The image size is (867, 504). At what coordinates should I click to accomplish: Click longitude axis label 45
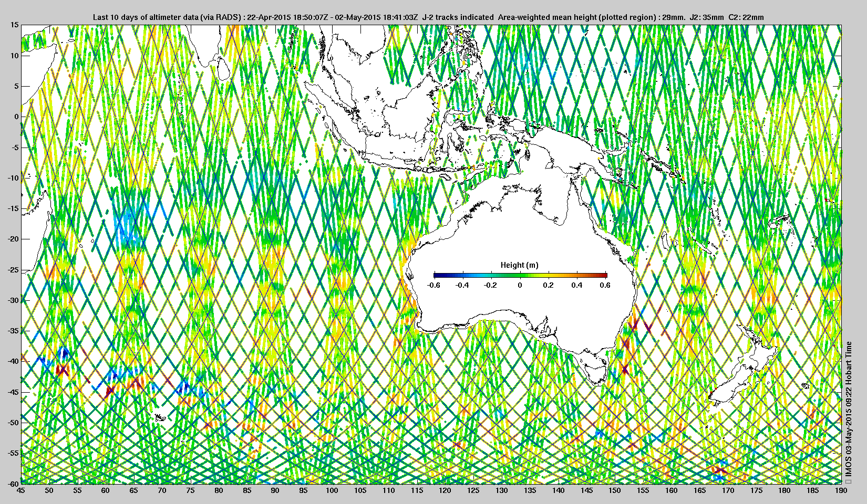coord(20,490)
